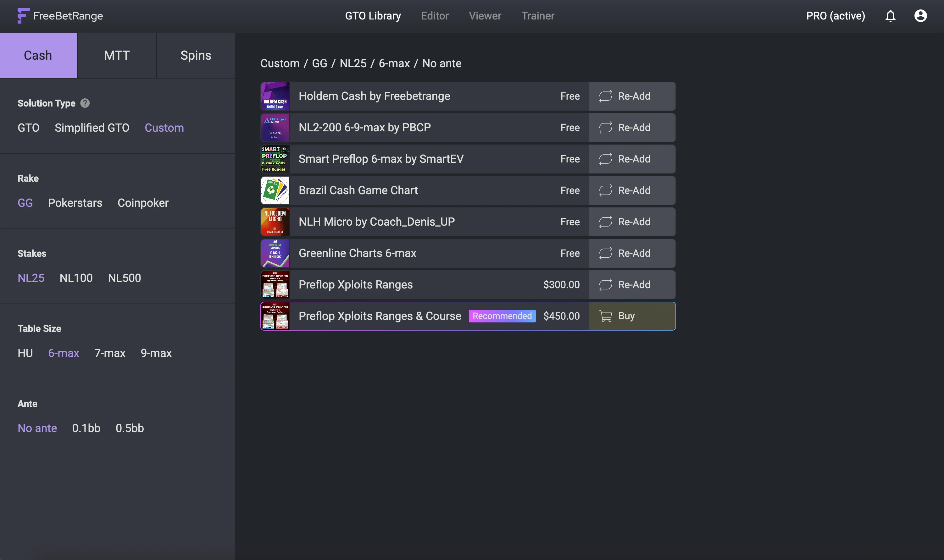This screenshot has width=944, height=560.
Task: Open Greenline Charts Cash 6-max thumbnail
Action: click(x=275, y=253)
